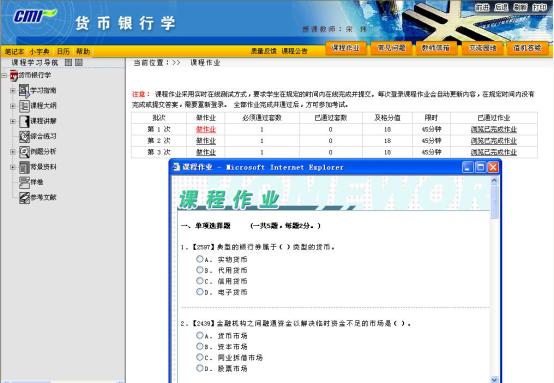Click the 货币银行学 banner title

[125, 23]
